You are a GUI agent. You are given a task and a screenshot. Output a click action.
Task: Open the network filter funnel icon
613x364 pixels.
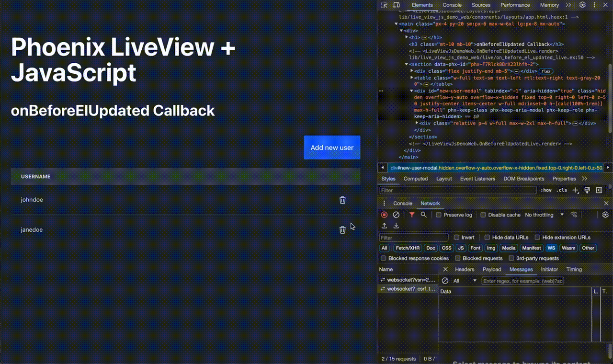coord(411,215)
